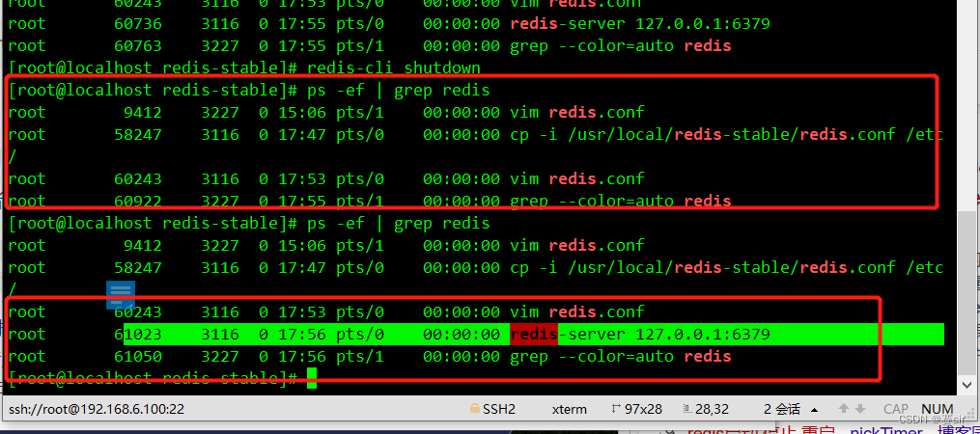Click PID 61050 in the last grep row
This screenshot has height=434, width=980.
coord(138,356)
